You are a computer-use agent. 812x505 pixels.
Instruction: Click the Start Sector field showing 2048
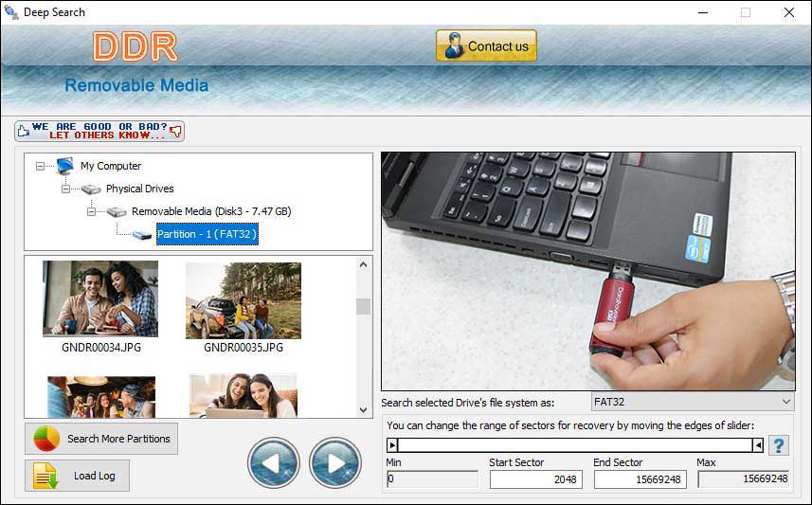click(x=536, y=479)
